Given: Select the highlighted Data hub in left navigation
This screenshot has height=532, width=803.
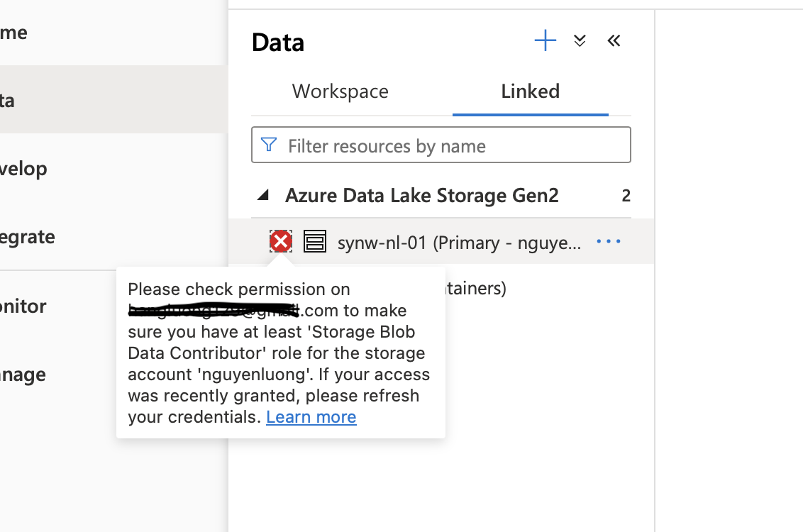Looking at the screenshot, I should point(9,100).
